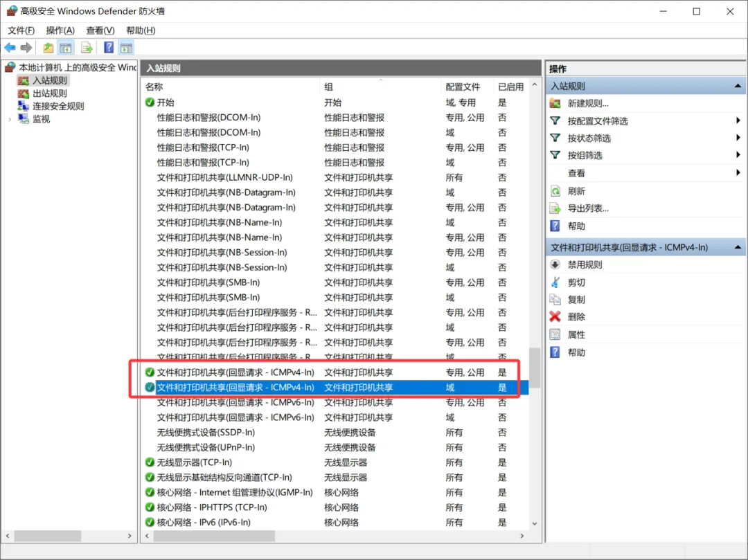
Task: Click the 剪切 scissors icon
Action: click(555, 282)
